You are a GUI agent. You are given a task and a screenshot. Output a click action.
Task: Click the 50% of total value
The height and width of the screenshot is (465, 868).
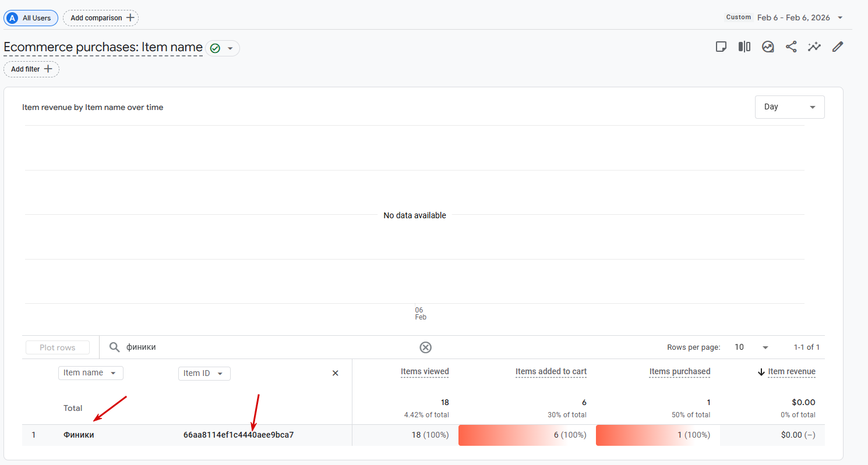point(690,416)
